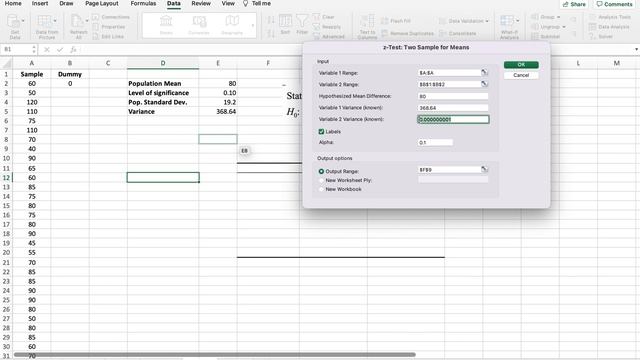Click the Variable 1 Variance field

[453, 108]
